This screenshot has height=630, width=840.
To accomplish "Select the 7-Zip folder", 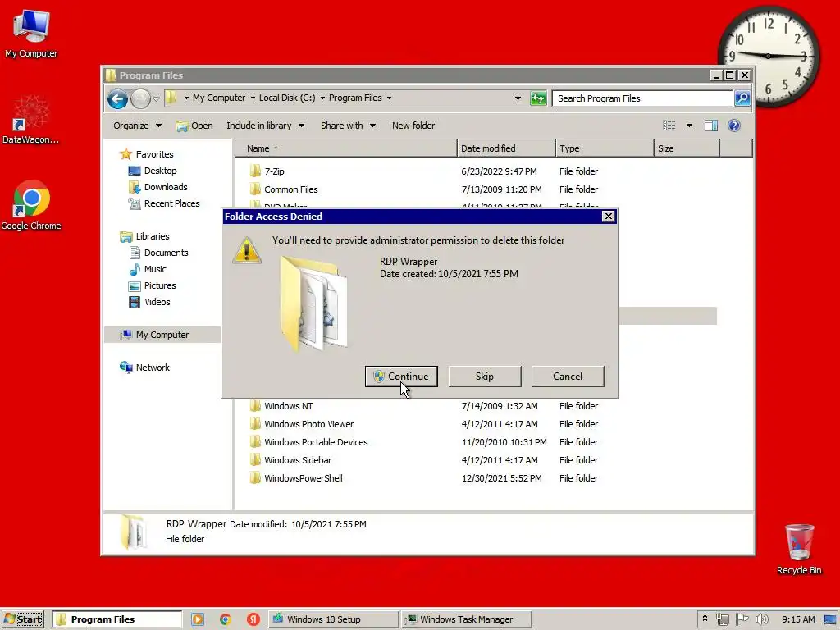I will pos(274,171).
